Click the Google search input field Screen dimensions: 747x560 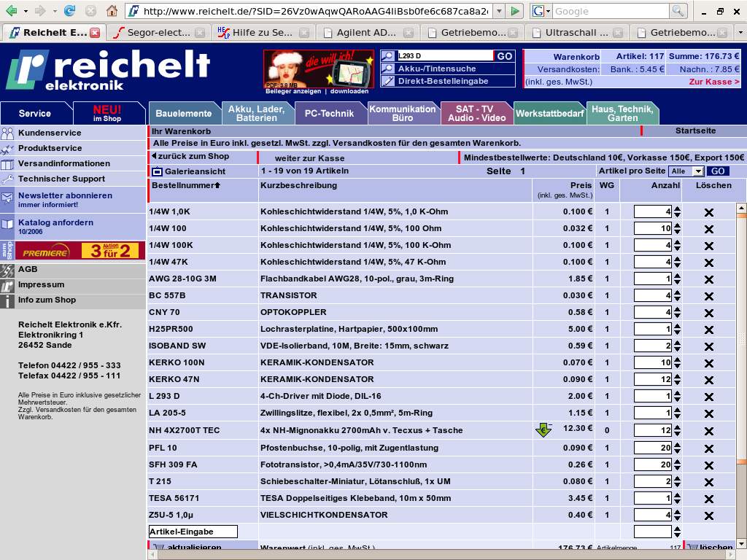(611, 11)
